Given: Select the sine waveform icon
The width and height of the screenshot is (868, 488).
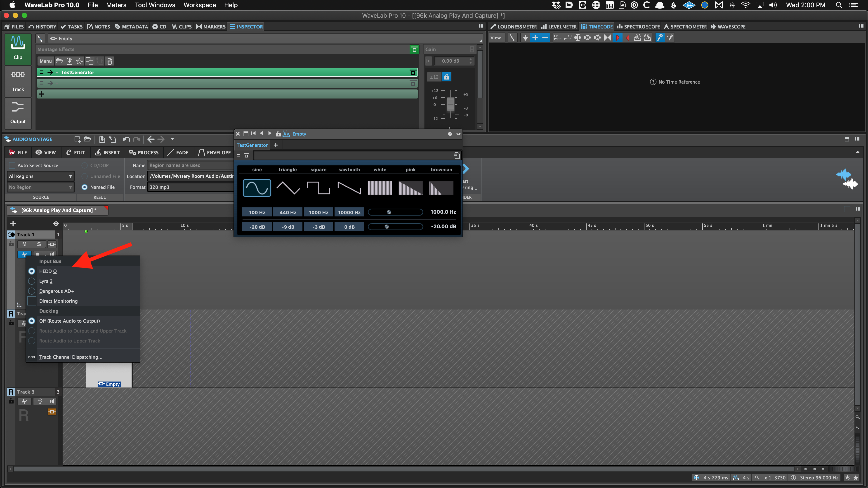Looking at the screenshot, I should pyautogui.click(x=257, y=188).
